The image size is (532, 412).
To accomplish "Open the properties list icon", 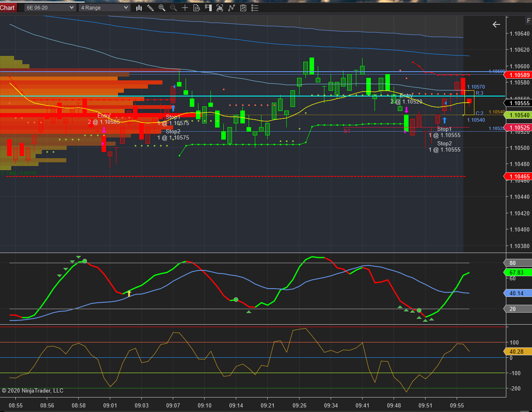I will [x=255, y=8].
